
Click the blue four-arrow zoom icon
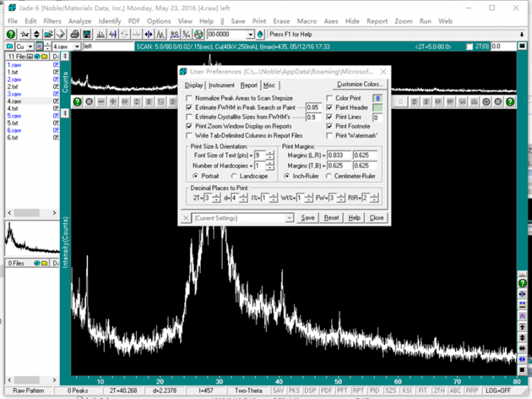(x=148, y=34)
